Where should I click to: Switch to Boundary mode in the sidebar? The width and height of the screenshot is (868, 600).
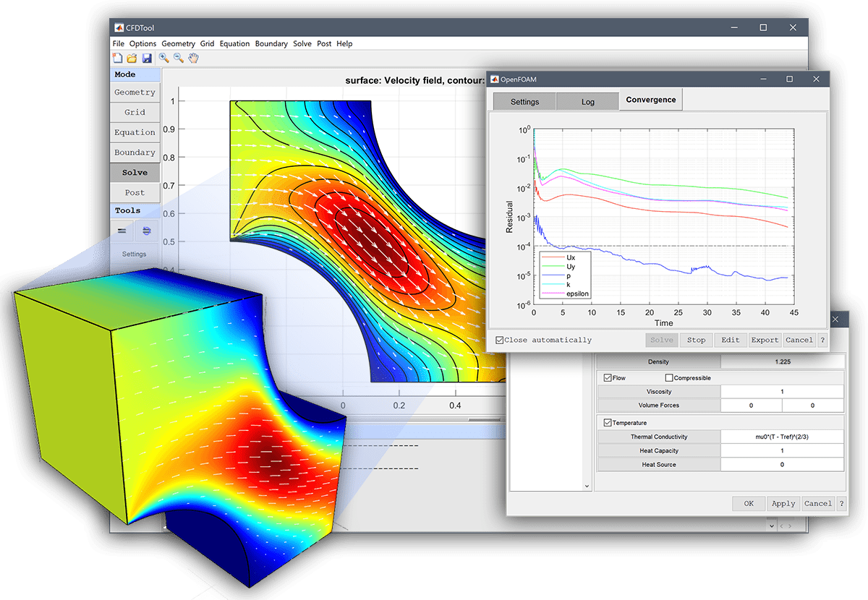(135, 153)
